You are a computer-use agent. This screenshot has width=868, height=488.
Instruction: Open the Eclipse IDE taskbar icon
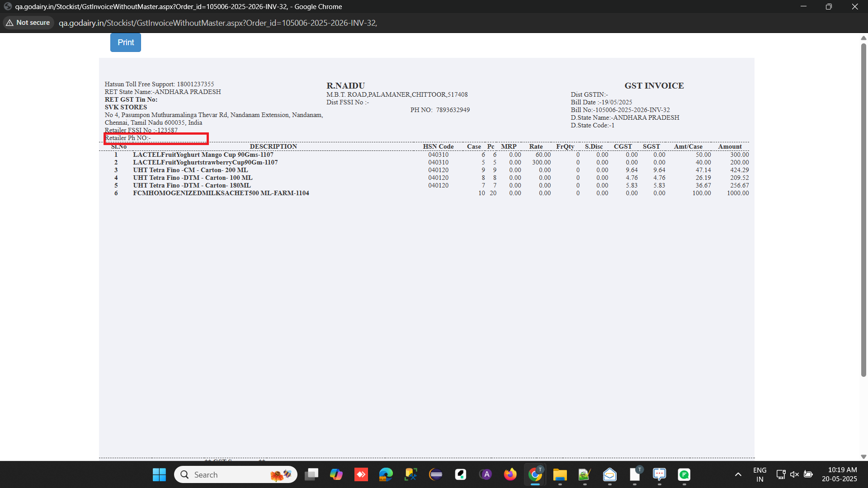point(436,474)
